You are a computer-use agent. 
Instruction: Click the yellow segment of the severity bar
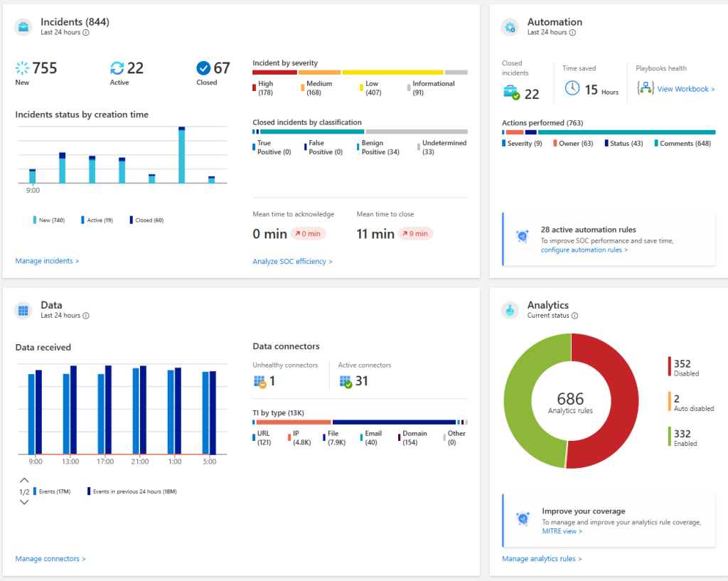coord(392,73)
